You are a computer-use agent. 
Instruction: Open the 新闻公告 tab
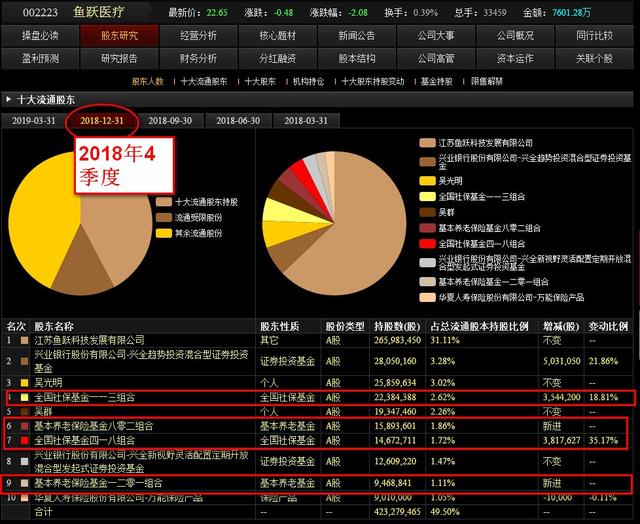click(x=357, y=36)
